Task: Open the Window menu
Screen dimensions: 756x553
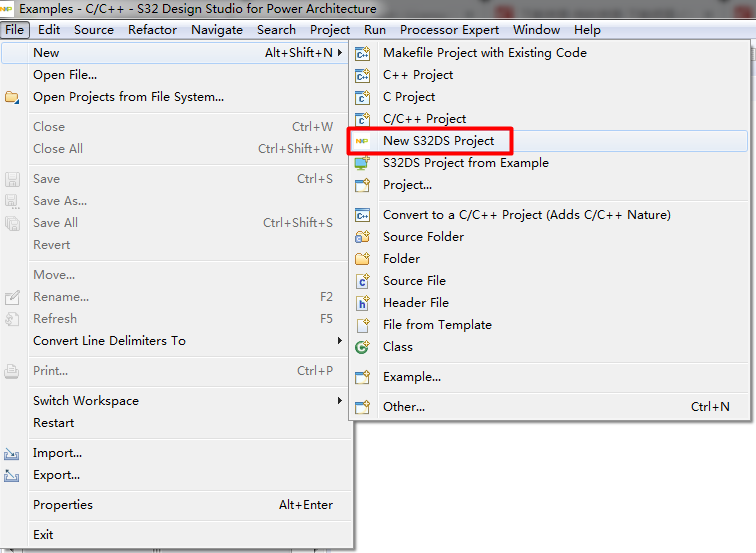Action: (x=537, y=30)
